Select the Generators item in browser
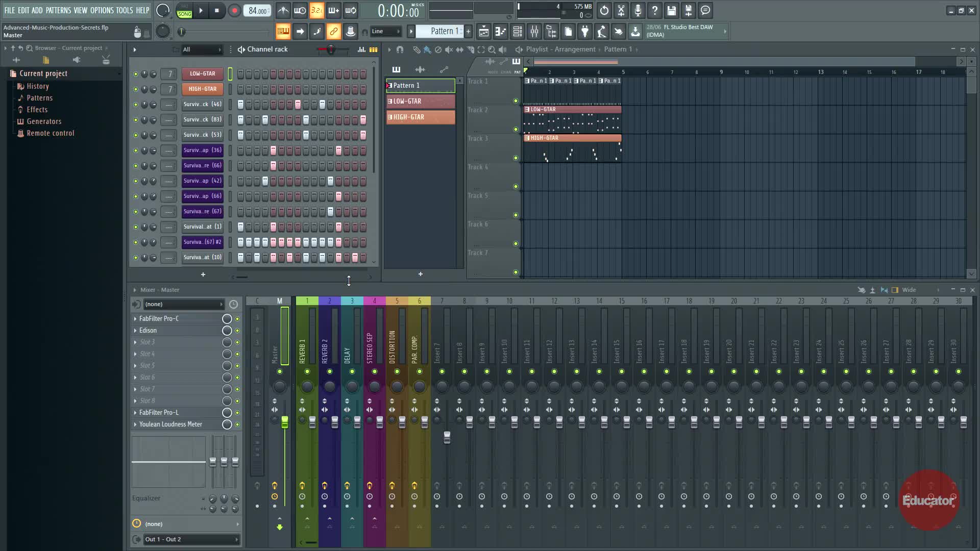This screenshot has height=551, width=980. (44, 121)
